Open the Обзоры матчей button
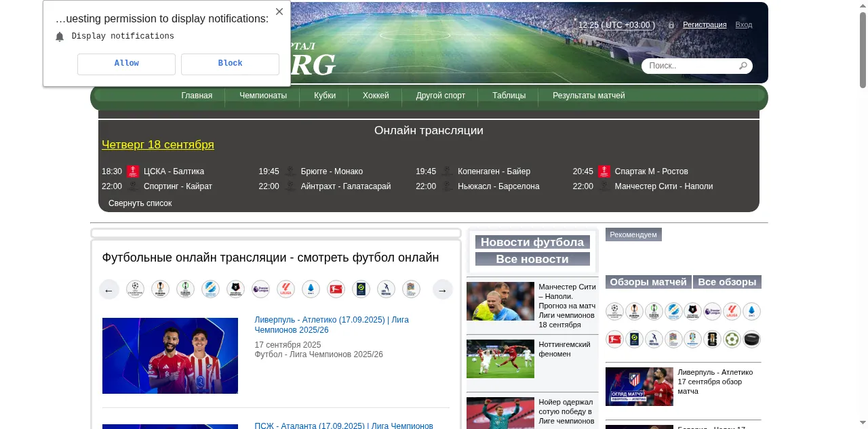This screenshot has height=429, width=868. (x=648, y=282)
